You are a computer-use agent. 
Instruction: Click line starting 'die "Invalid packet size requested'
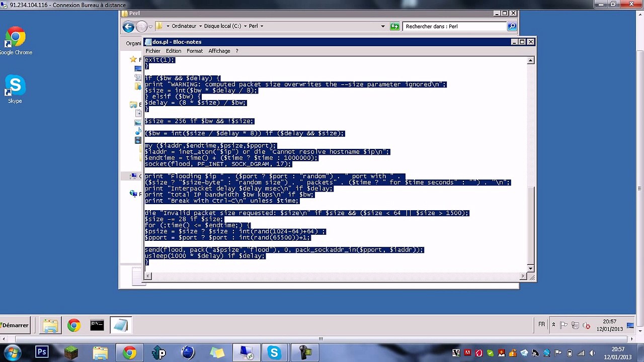pos(307,213)
